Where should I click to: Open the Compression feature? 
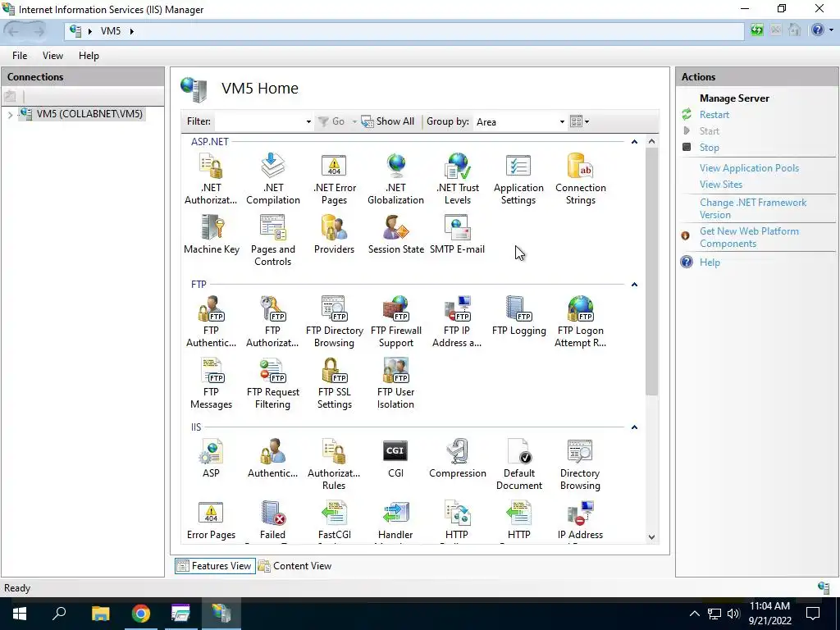[458, 459]
